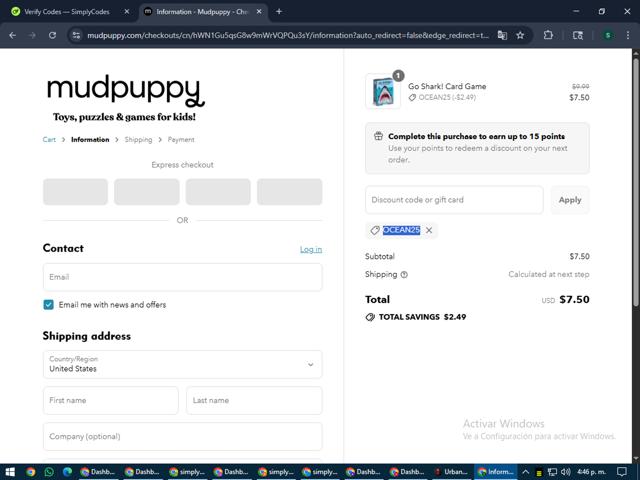This screenshot has height=480, width=640.
Task: Focus the Company (optional) field
Action: point(182,437)
